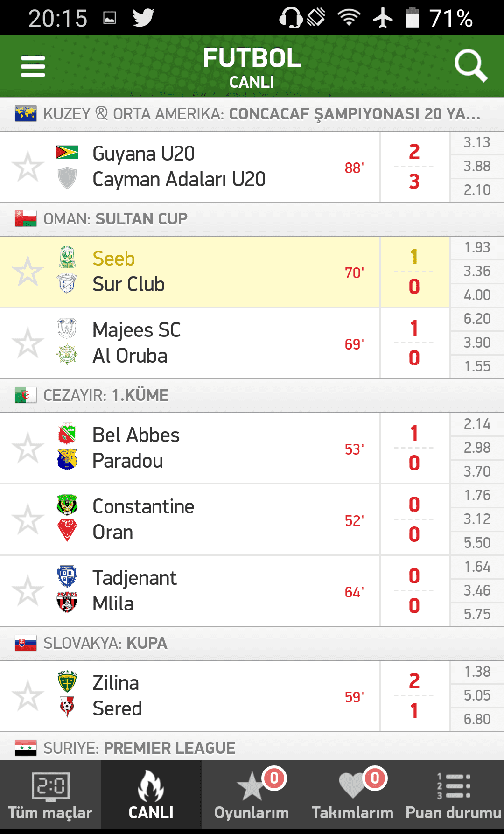Collapse the Oman Sultan Cup header

pyautogui.click(x=252, y=219)
